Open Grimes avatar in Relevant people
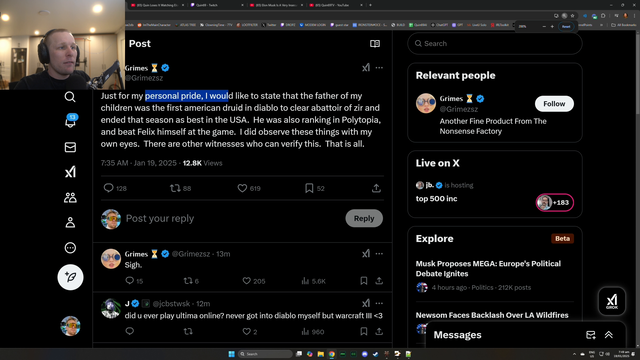 [426, 103]
